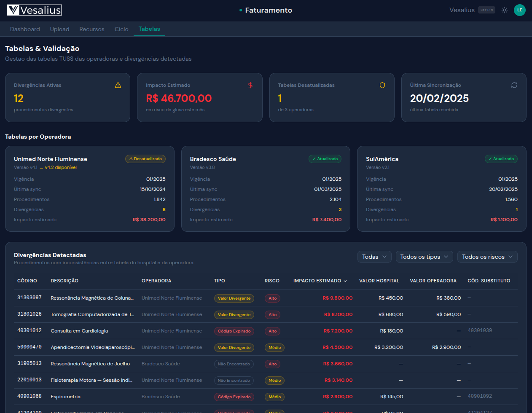Click the Vesalius logo in header
The width and height of the screenshot is (532, 413).
(x=35, y=10)
